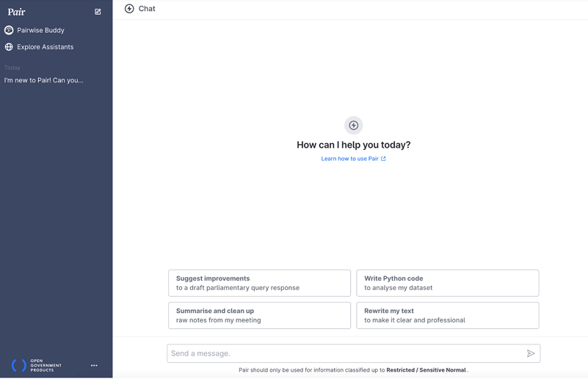The image size is (588, 379).
Task: Click the Open Government Products logo
Action: [37, 365]
